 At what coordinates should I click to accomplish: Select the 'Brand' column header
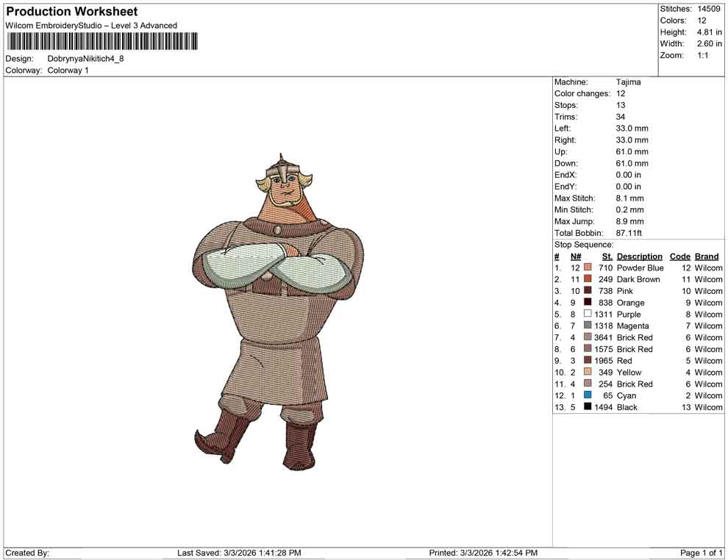point(707,256)
